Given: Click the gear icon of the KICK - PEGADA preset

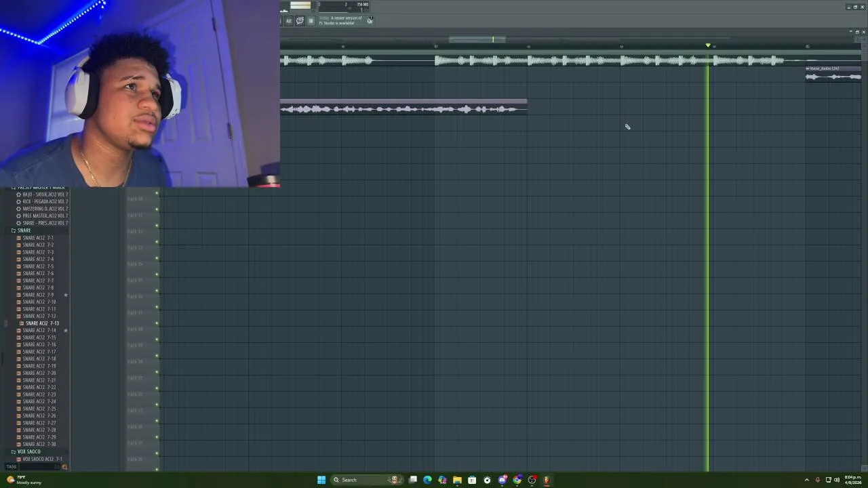Looking at the screenshot, I should click(x=18, y=202).
